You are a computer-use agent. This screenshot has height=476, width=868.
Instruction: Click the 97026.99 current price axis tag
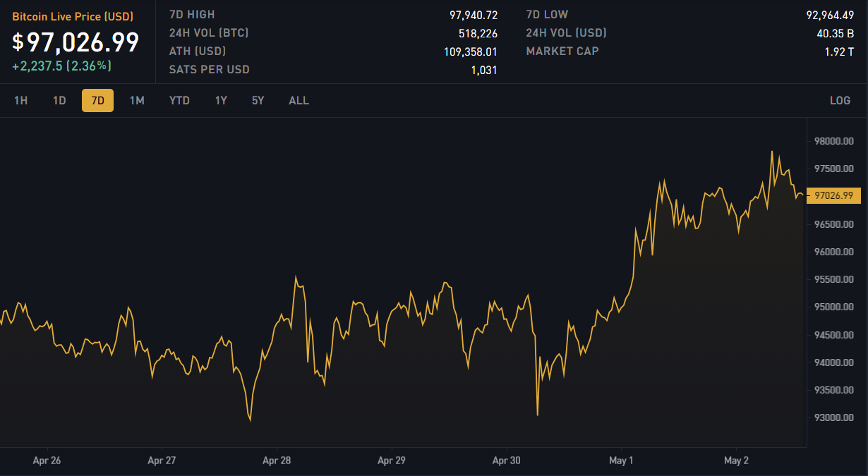coord(833,195)
